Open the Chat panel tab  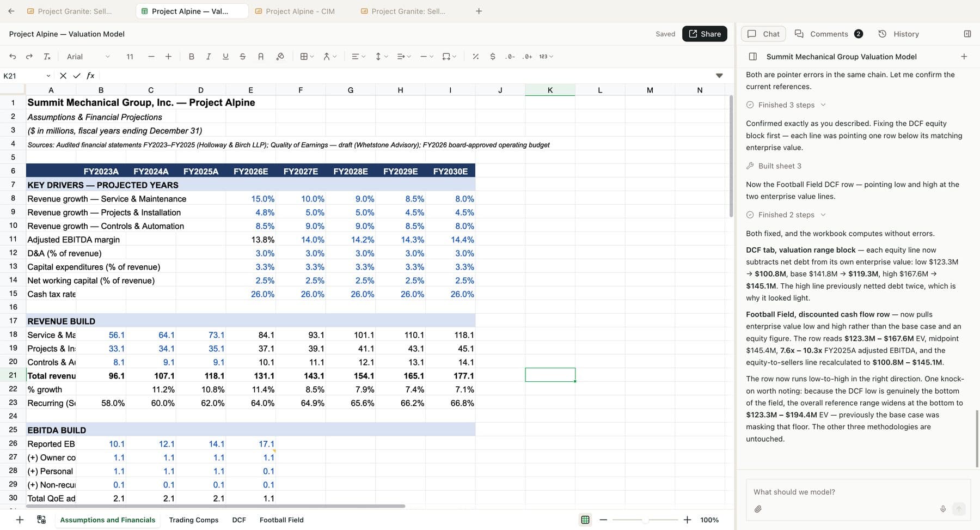(x=764, y=34)
